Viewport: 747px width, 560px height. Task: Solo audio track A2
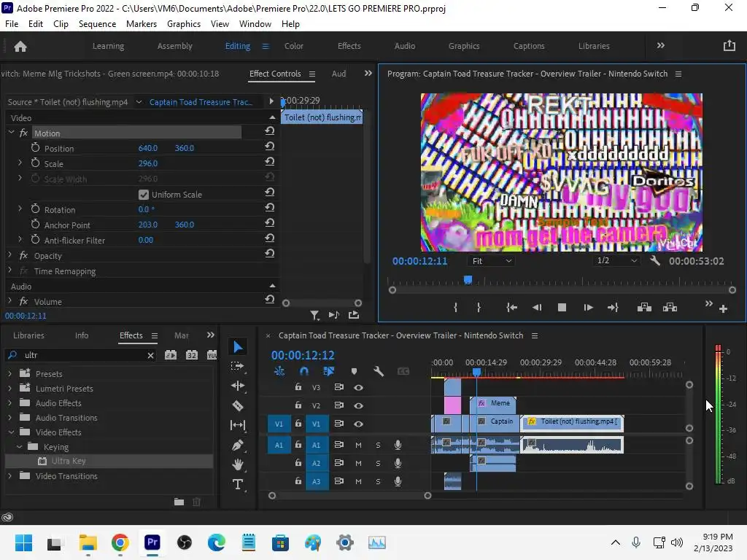(x=379, y=463)
